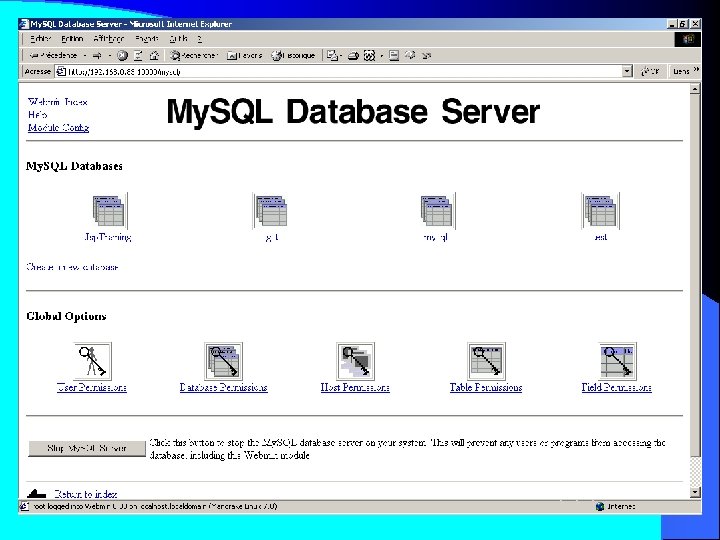Expand the address bar dropdown arrow
This screenshot has height=540, width=720.
click(627, 71)
